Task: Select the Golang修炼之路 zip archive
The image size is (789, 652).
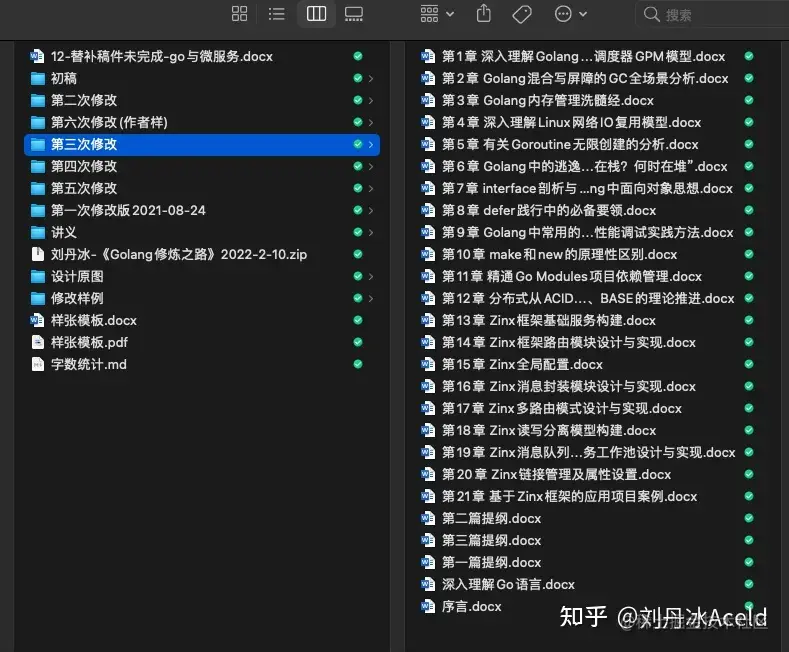Action: (x=202, y=255)
